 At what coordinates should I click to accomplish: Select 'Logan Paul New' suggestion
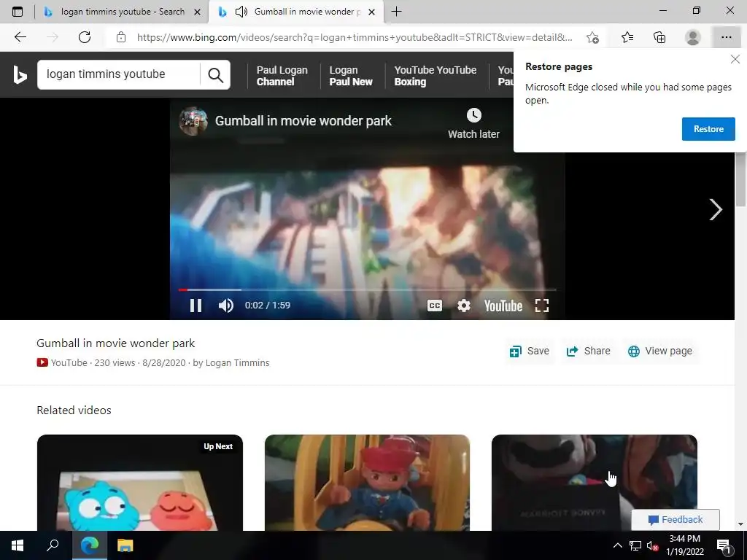(351, 76)
